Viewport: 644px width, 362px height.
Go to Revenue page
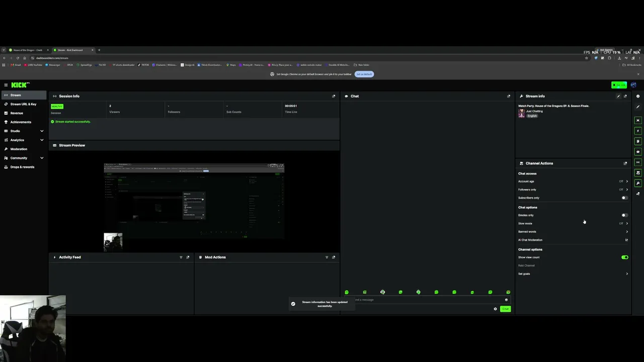pyautogui.click(x=24, y=113)
